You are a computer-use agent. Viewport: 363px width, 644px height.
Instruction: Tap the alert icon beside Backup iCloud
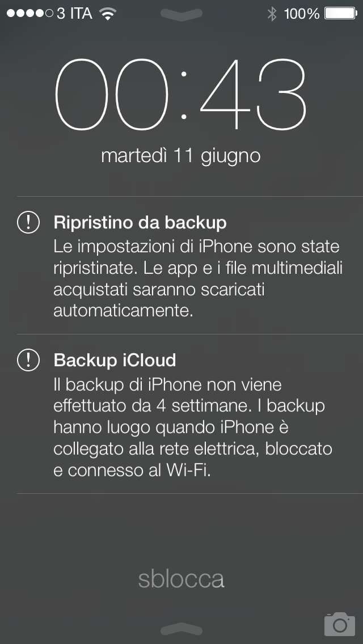tap(28, 360)
